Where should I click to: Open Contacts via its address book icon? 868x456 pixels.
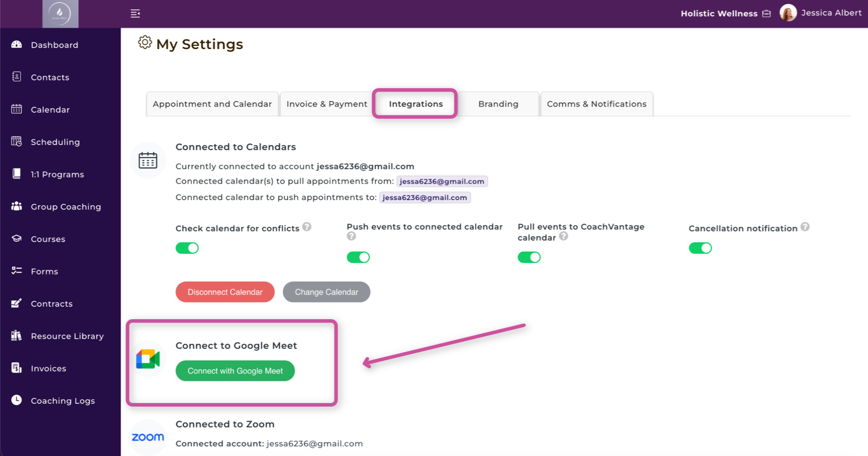tap(17, 77)
